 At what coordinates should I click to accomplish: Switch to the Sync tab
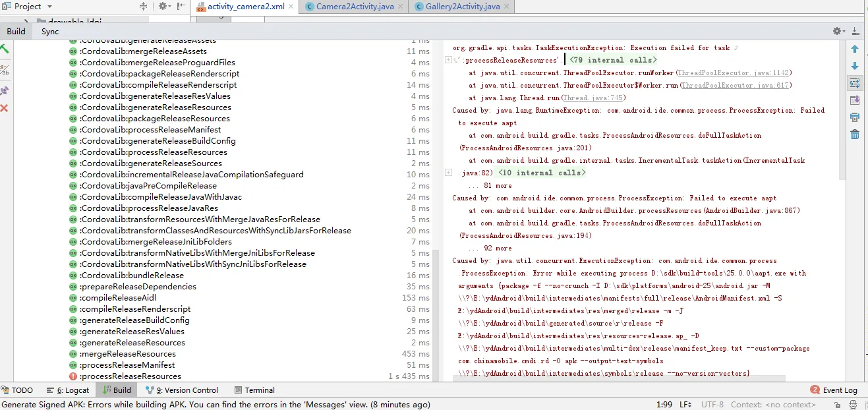click(50, 31)
